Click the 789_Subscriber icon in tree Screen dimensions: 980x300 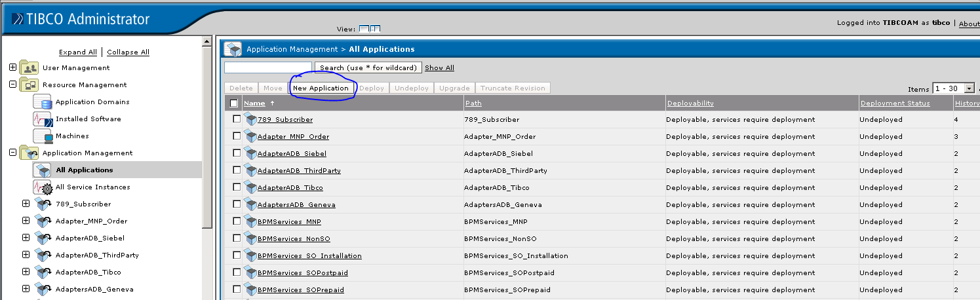coord(42,204)
